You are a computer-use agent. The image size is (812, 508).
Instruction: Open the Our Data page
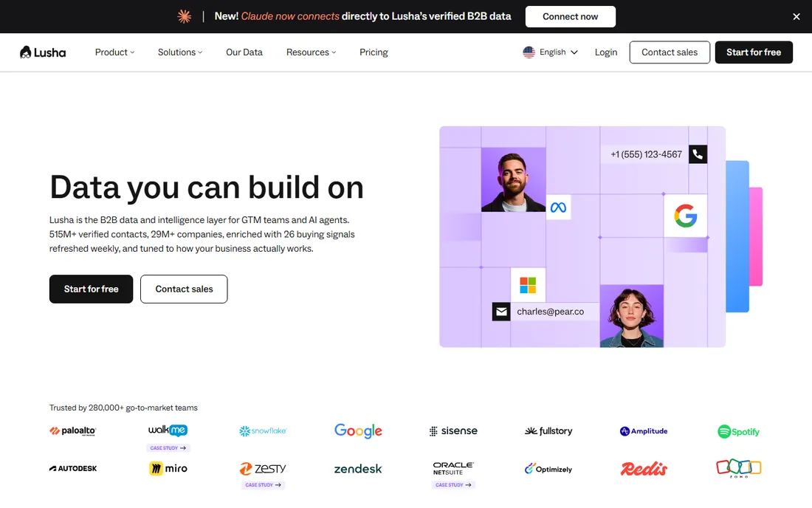click(x=244, y=52)
